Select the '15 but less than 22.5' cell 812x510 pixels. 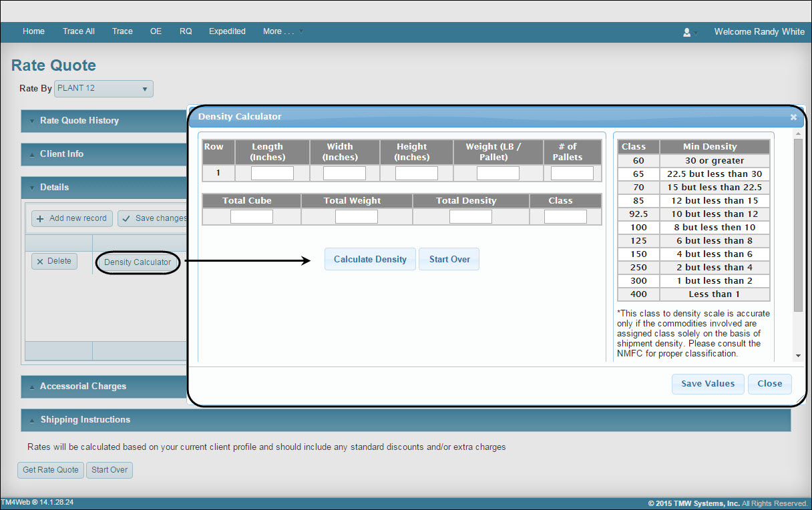coord(715,188)
